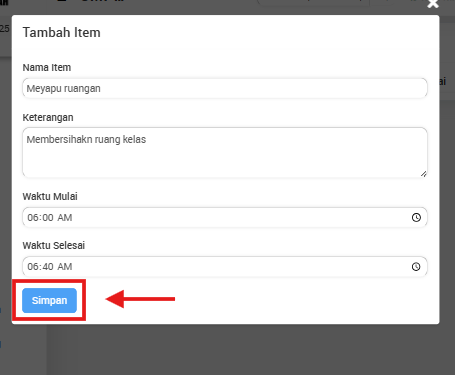Focus the Nama Item text field
The image size is (455, 375).
225,88
